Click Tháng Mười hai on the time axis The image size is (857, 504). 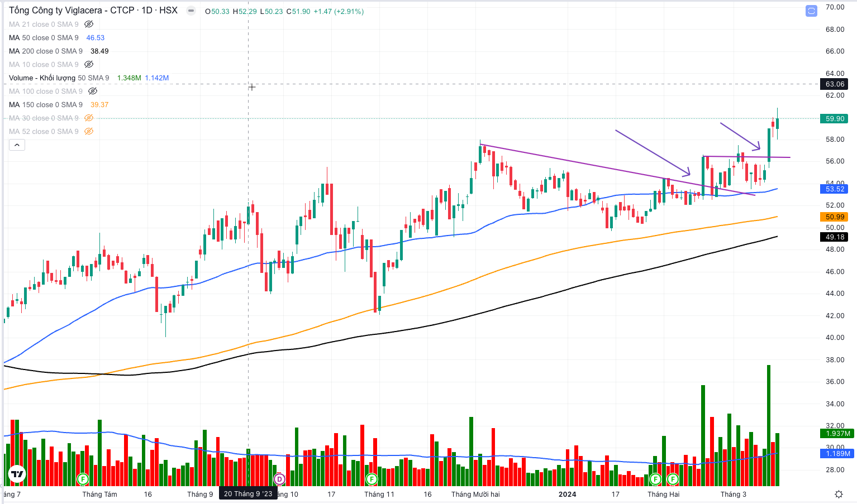[x=475, y=495]
